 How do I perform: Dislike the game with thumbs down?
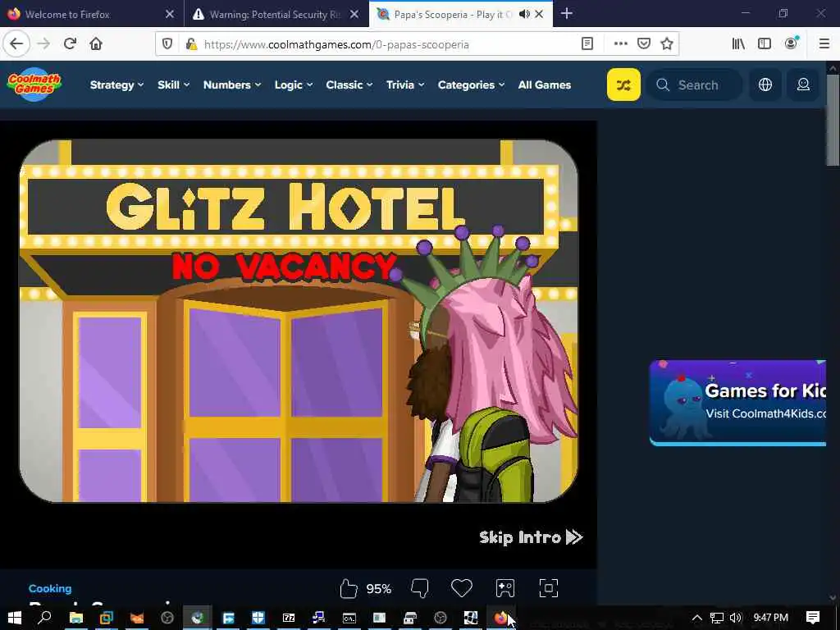pos(420,589)
